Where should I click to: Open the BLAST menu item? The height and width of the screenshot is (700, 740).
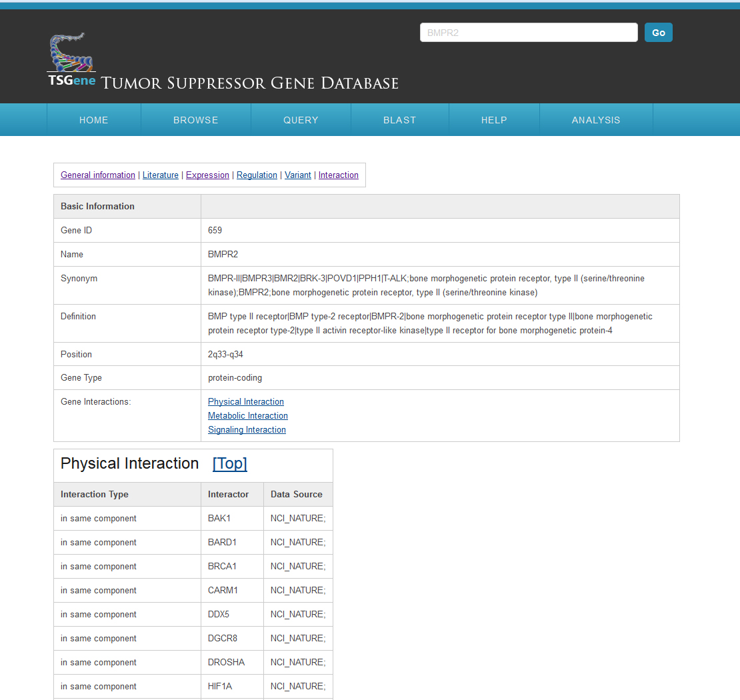pyautogui.click(x=400, y=120)
